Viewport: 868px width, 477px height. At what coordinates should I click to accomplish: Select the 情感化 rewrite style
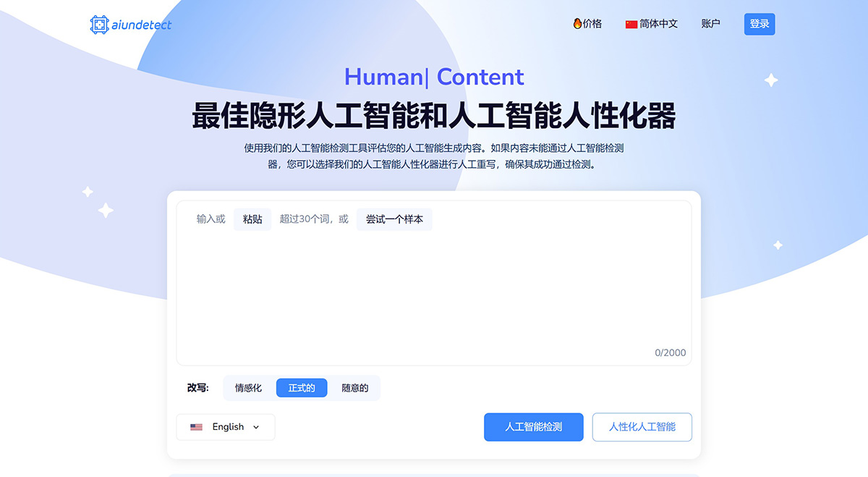coord(248,388)
